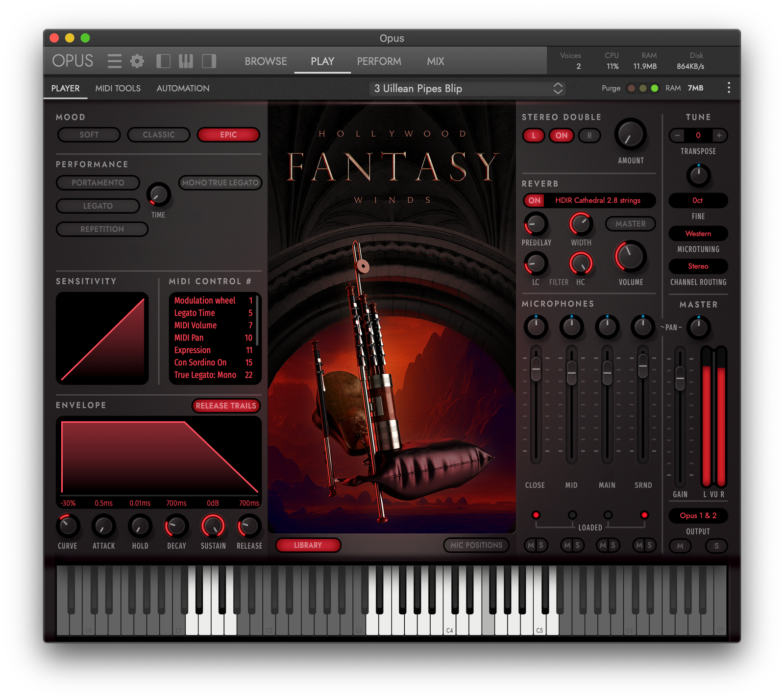
Task: Click the Envelope Hold knob
Action: pos(140,526)
